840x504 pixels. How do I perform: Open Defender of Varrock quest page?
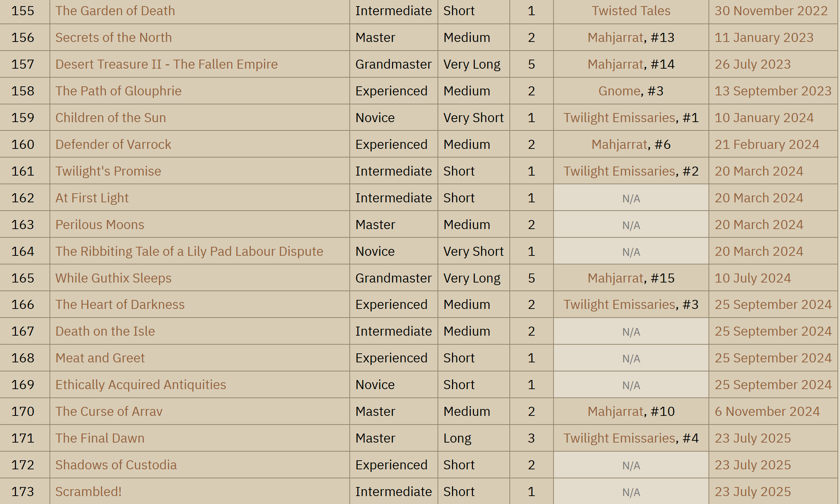113,145
